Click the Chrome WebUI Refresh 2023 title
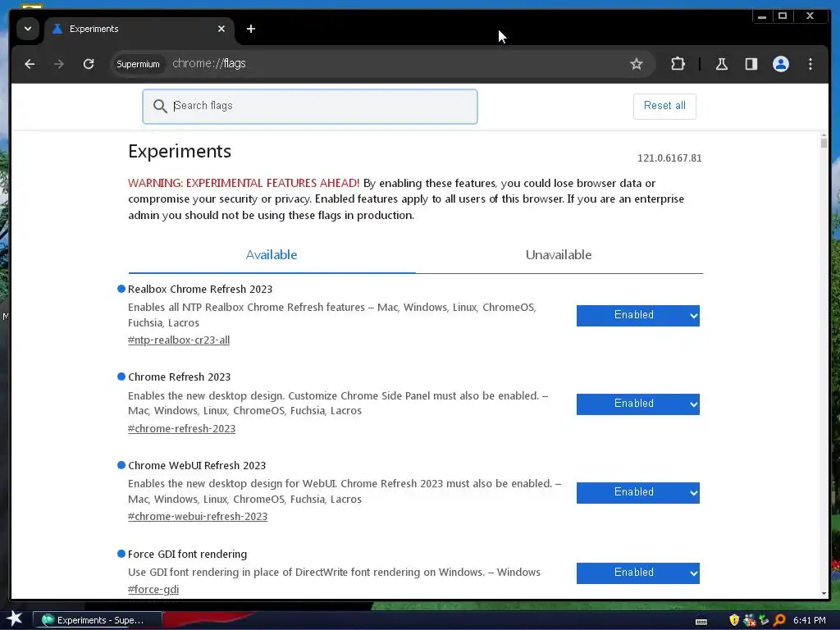The height and width of the screenshot is (630, 840). point(197,466)
